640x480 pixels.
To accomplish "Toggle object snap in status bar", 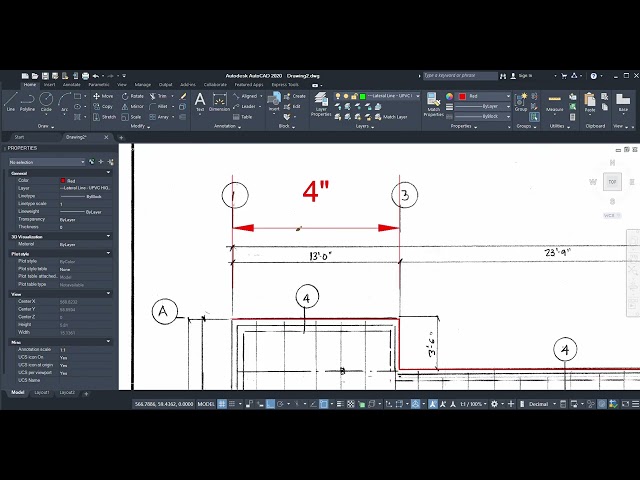I will 323,404.
